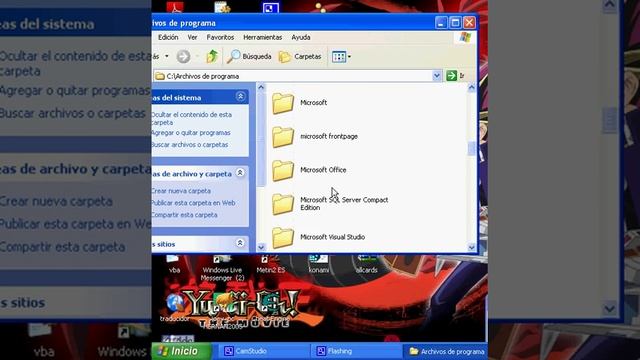Open Windows Live Messenger (2) desktop icon

[x=222, y=268]
